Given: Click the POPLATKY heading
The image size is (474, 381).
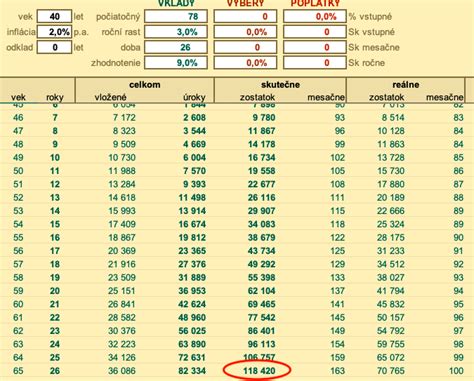Looking at the screenshot, I should coord(315,3).
